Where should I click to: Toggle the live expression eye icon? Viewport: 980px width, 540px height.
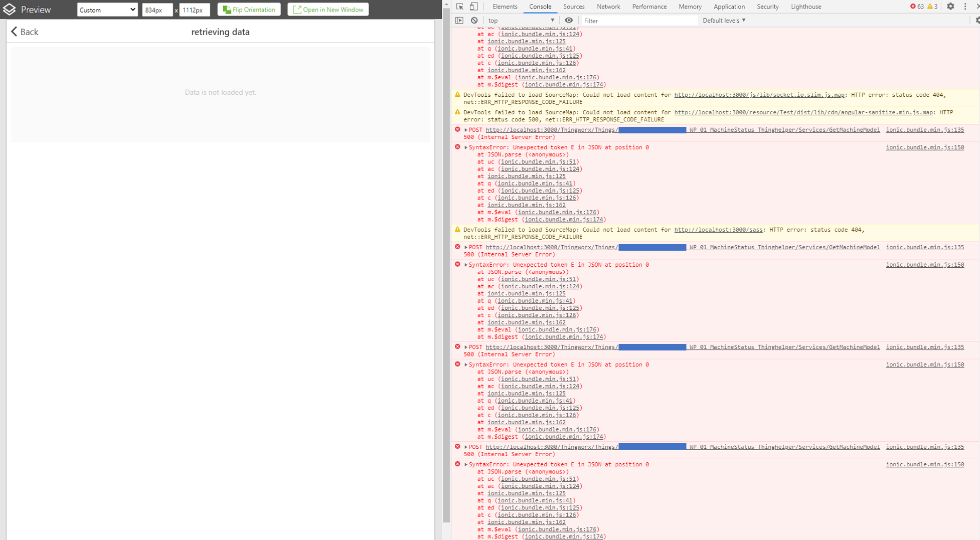pos(569,20)
